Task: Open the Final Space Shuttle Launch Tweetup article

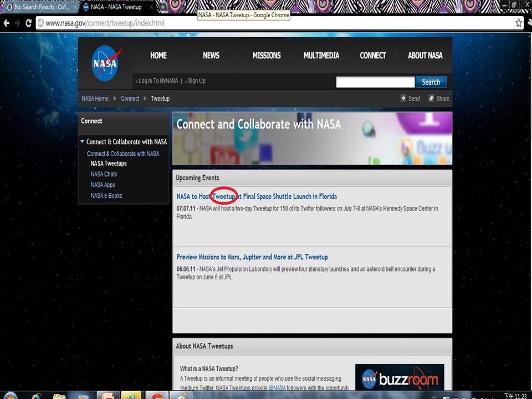Action: pos(257,196)
